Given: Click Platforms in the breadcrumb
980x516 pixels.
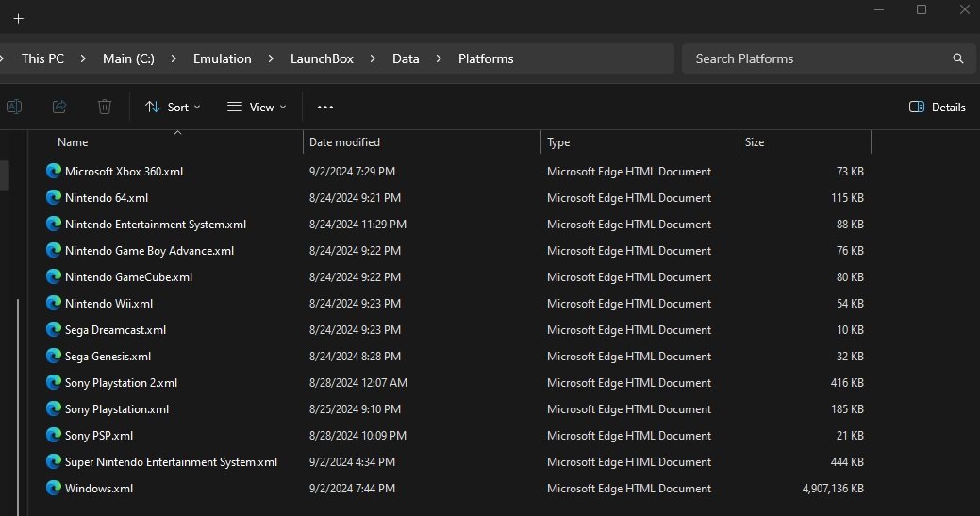Looking at the screenshot, I should [486, 58].
